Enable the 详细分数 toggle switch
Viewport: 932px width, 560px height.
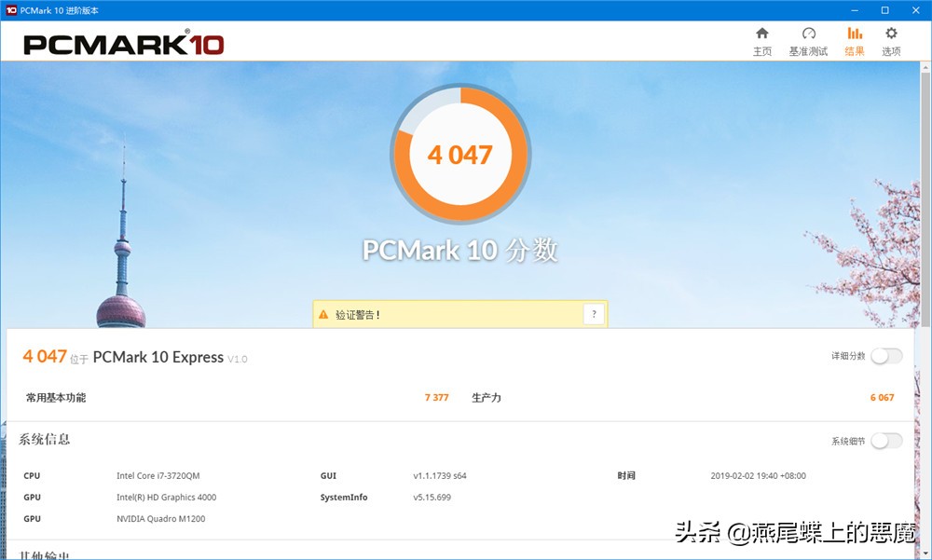click(885, 356)
